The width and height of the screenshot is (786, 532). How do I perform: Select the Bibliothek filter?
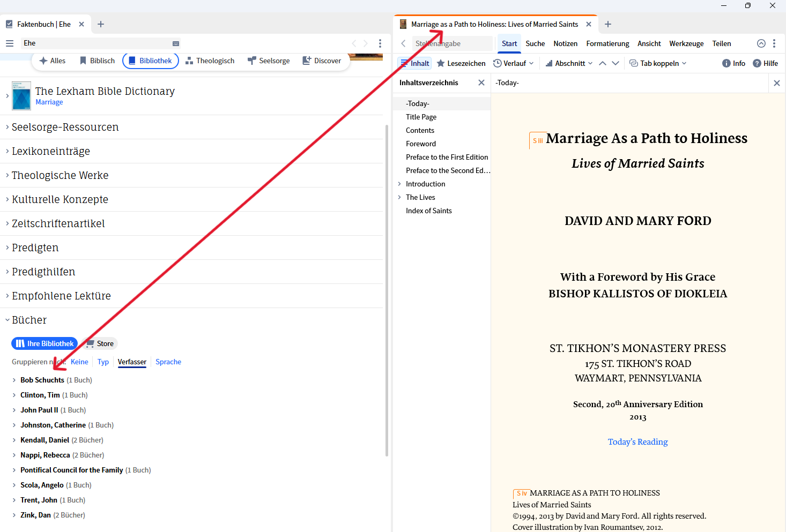pos(151,61)
